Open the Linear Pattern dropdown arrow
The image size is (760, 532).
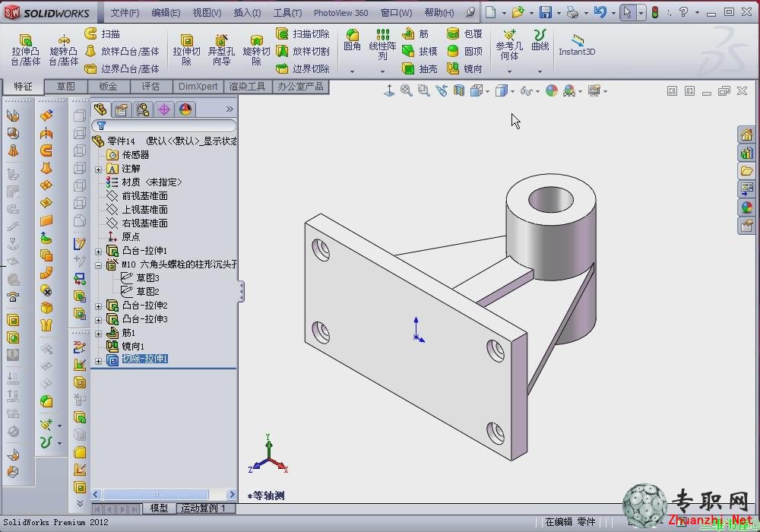point(382,71)
